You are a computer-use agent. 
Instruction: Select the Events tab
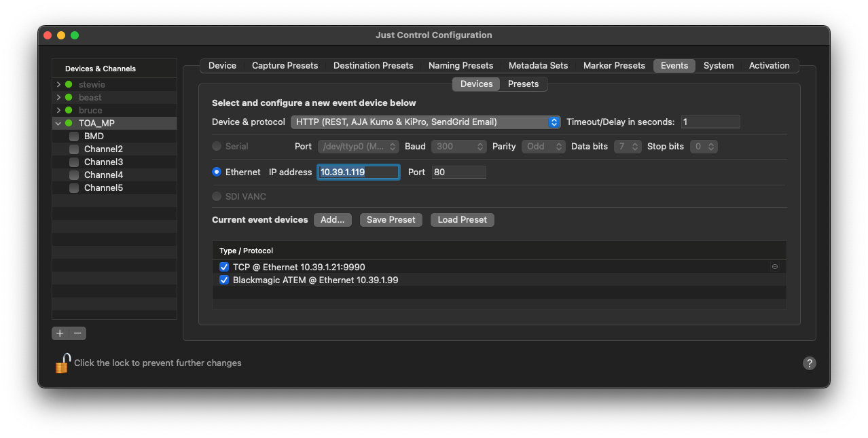[674, 66]
